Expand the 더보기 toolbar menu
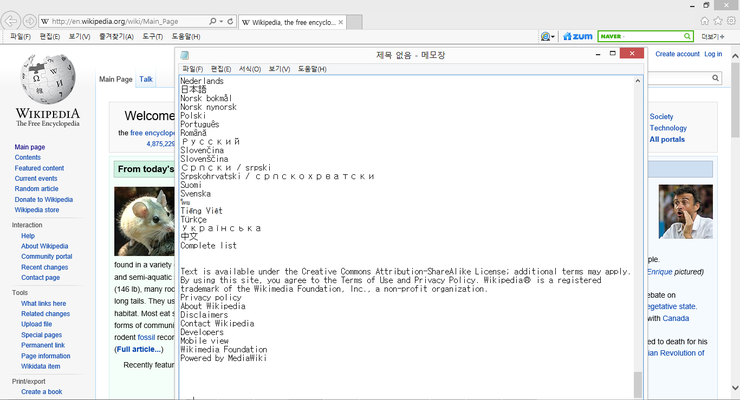 pos(714,36)
